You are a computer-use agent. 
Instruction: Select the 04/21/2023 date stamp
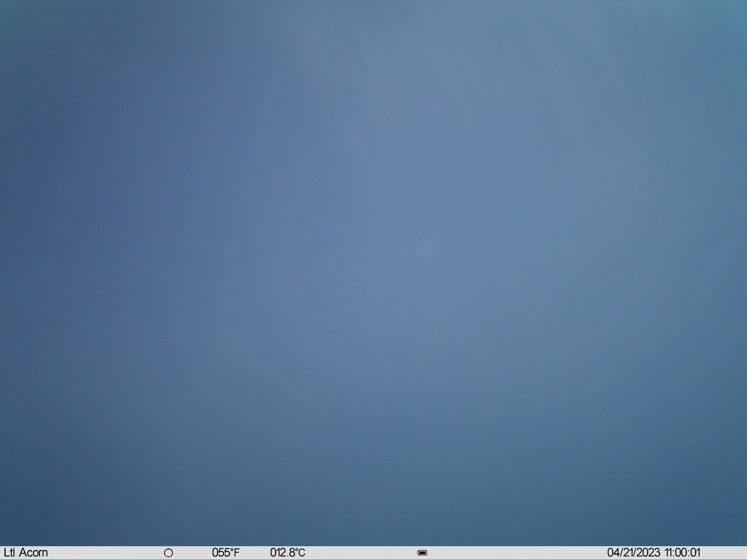(633, 553)
